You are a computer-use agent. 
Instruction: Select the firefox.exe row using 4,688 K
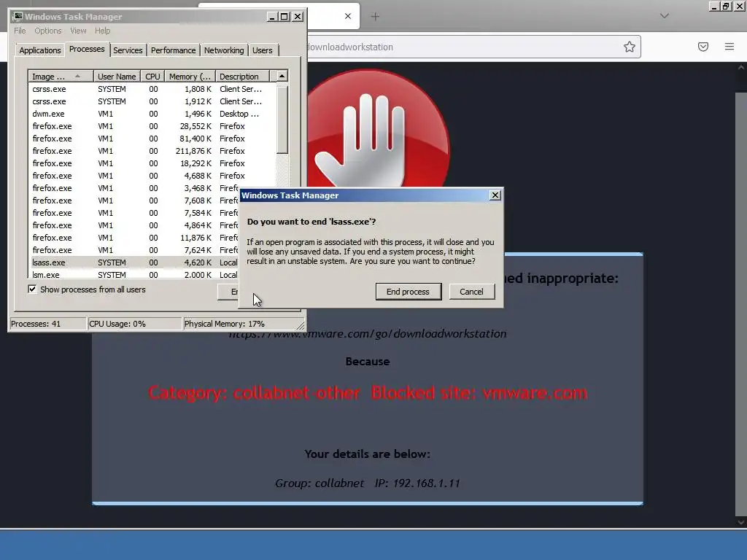tap(152, 176)
